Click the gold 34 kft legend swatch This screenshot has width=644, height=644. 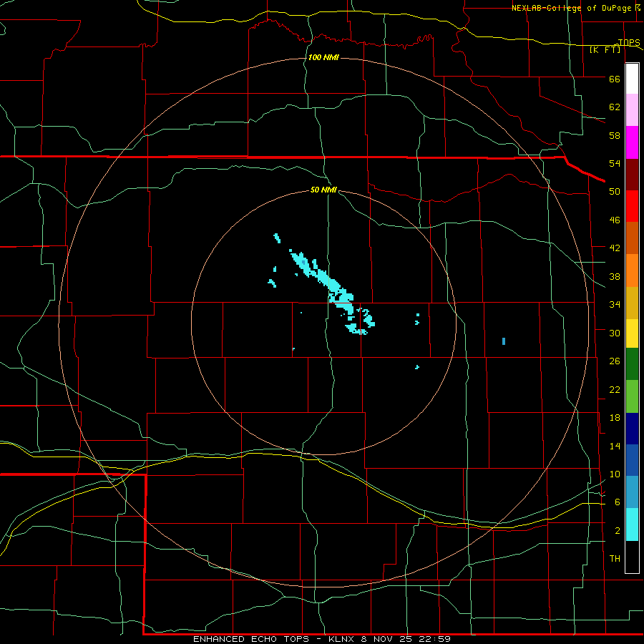[632, 303]
